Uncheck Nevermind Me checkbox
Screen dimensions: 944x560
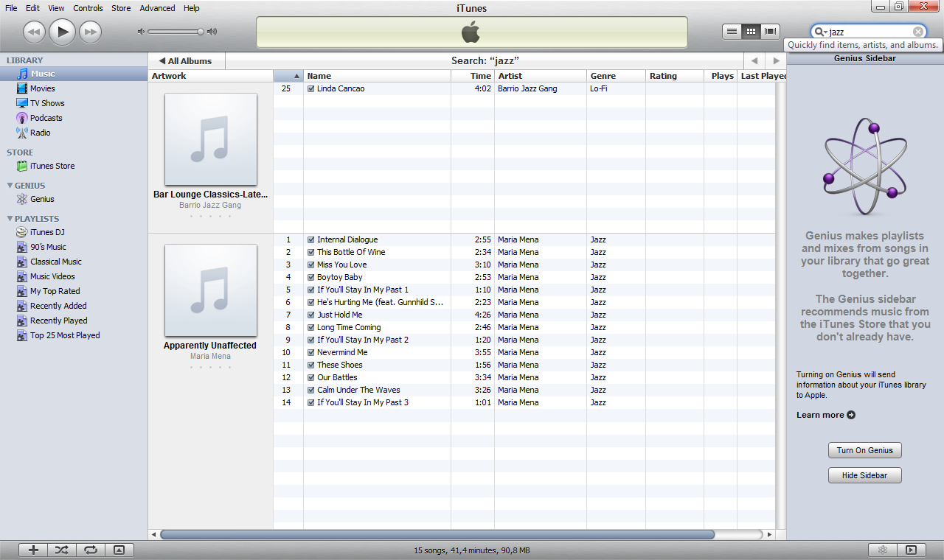[x=311, y=352]
